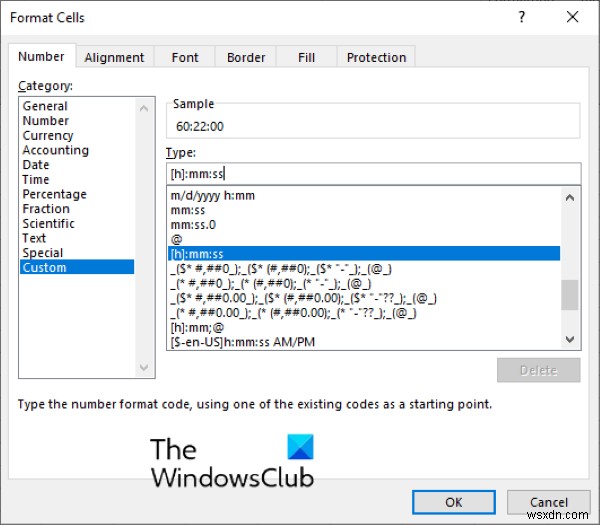Select the _(* #,##0_) format code
This screenshot has height=525, width=600.
364,284
